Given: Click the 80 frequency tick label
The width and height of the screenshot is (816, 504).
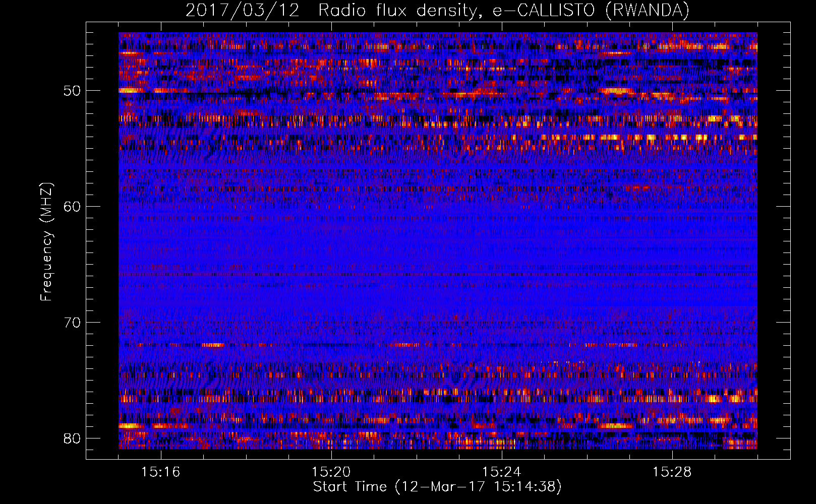Looking at the screenshot, I should [72, 438].
